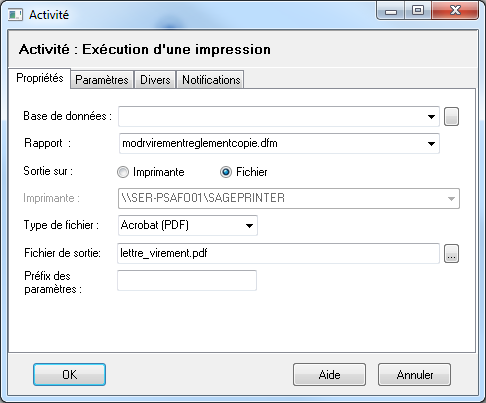
Task: Switch to the Paramètres tab
Action: (102, 80)
